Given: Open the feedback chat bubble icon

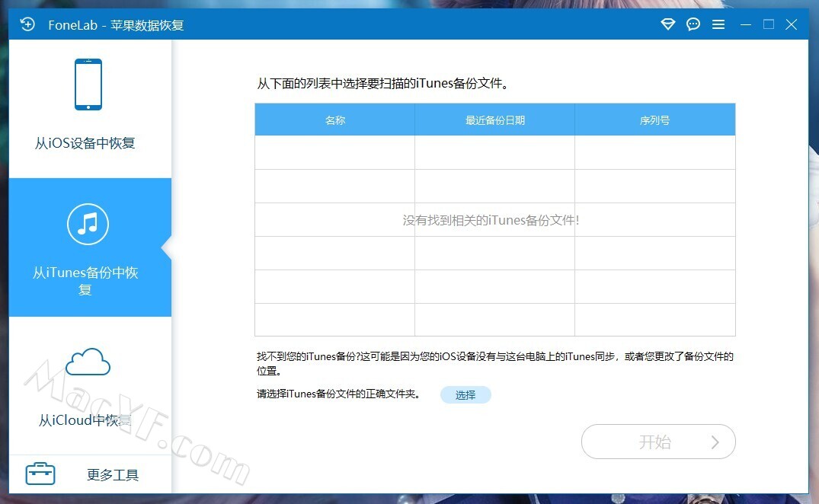Looking at the screenshot, I should click(x=693, y=24).
